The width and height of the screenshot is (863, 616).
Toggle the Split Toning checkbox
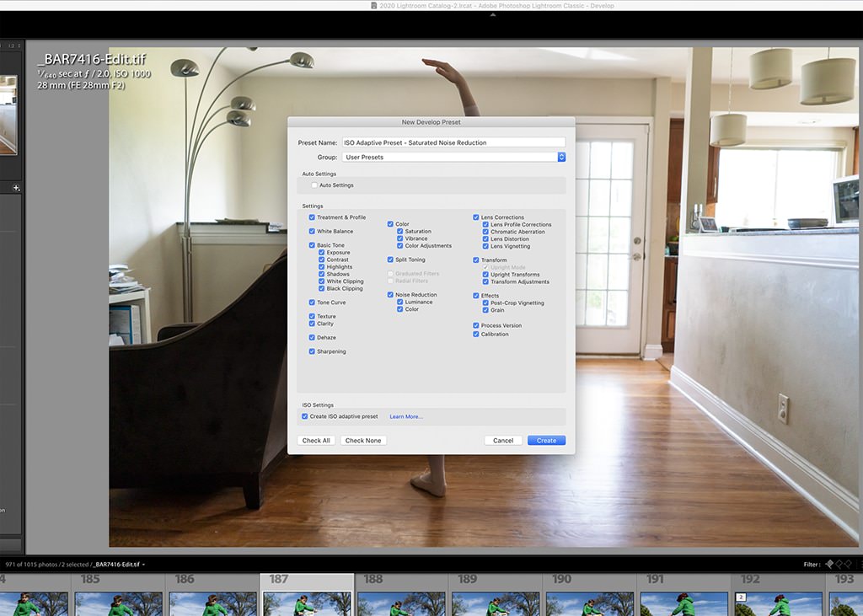(390, 260)
